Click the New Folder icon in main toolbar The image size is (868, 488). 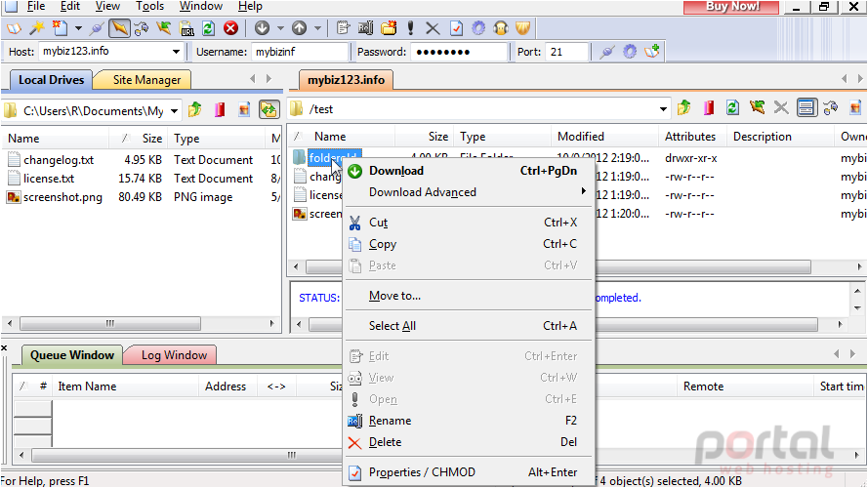point(389,27)
